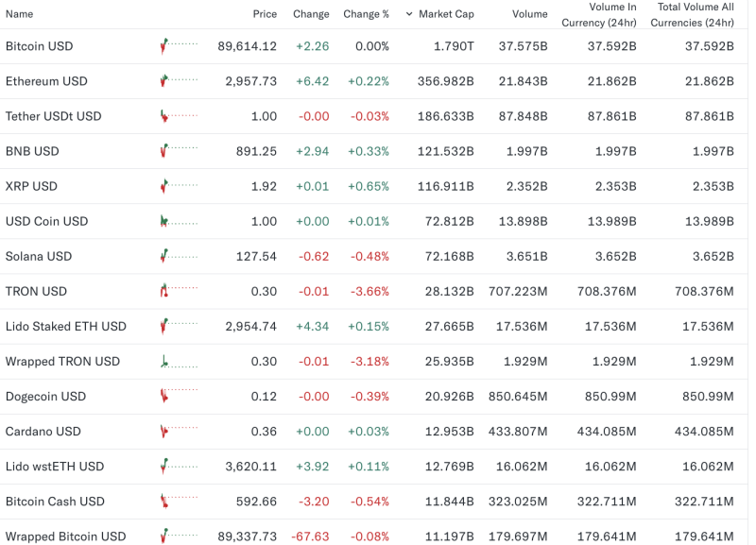Click the Bitcoin USD sparkline chart
The image size is (756, 545).
178,45
